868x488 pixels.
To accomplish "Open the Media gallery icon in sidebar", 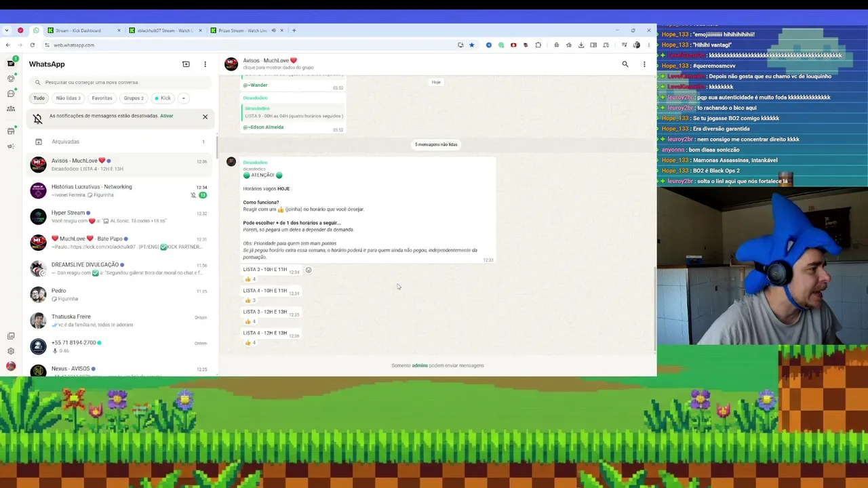I will (11, 336).
